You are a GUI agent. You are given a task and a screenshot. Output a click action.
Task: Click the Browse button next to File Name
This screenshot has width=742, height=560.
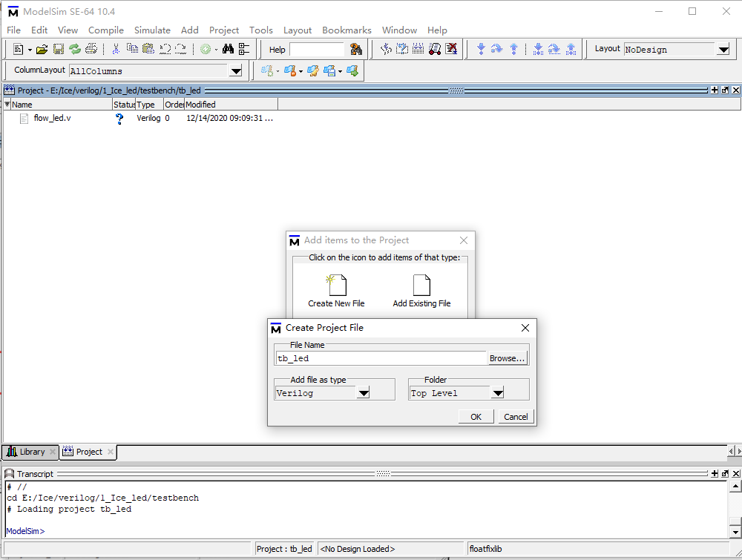(x=507, y=358)
